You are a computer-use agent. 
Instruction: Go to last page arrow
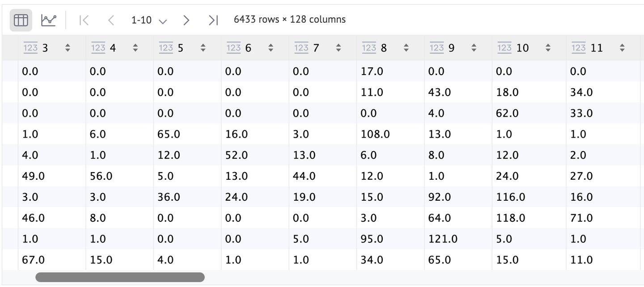[213, 20]
